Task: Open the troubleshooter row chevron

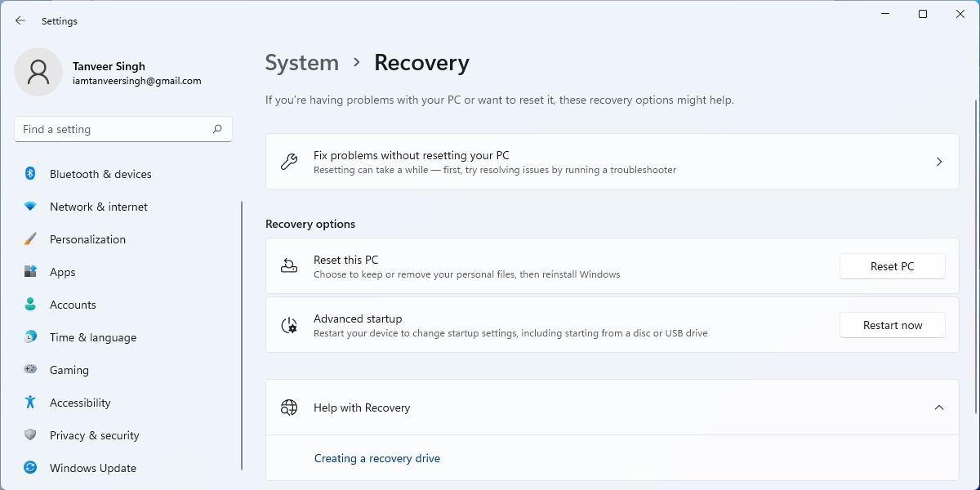Action: coord(939,161)
